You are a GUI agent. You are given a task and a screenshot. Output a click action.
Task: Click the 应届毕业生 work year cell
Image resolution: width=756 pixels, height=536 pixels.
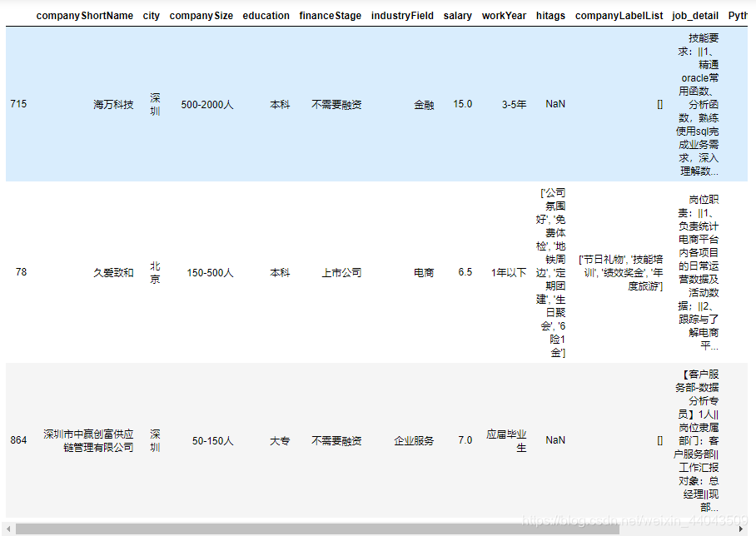(x=506, y=440)
